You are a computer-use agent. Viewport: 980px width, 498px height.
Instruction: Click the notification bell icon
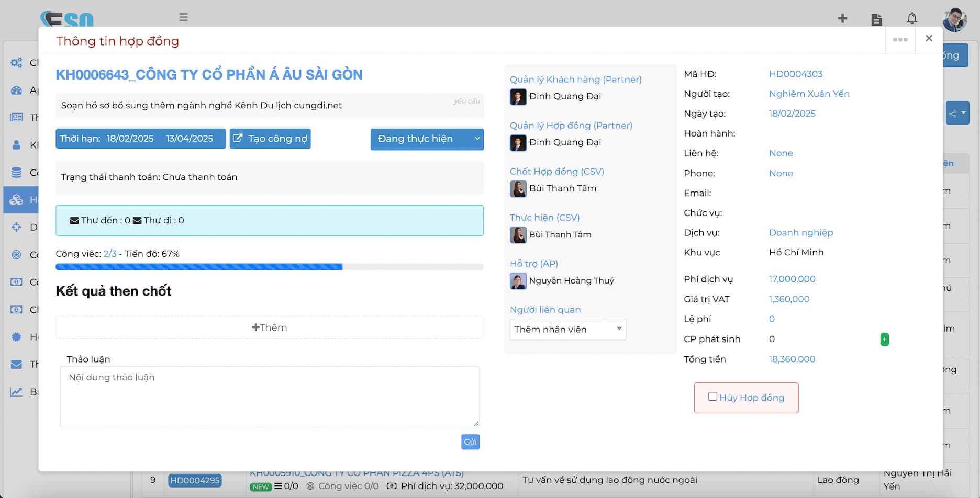tap(911, 19)
